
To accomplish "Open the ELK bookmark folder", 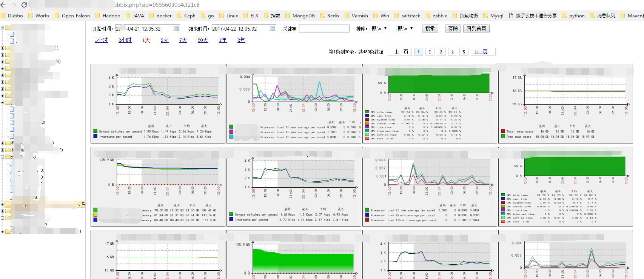I will 251,15.
